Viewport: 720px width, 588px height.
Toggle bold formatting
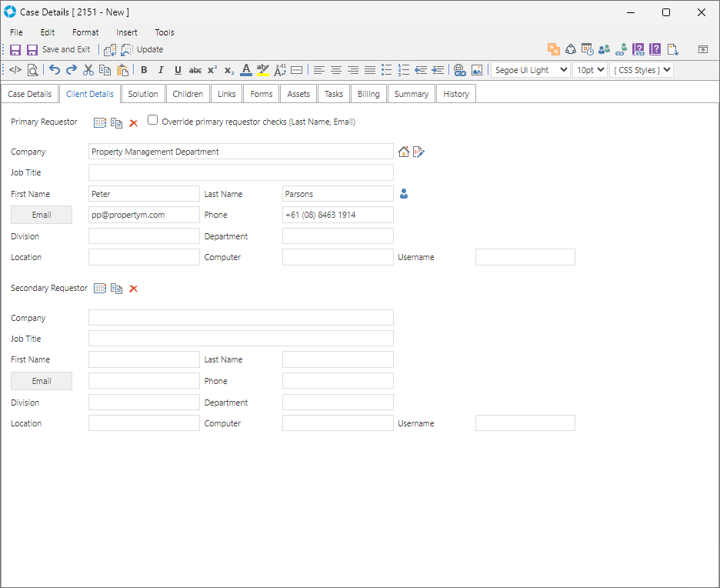[144, 70]
